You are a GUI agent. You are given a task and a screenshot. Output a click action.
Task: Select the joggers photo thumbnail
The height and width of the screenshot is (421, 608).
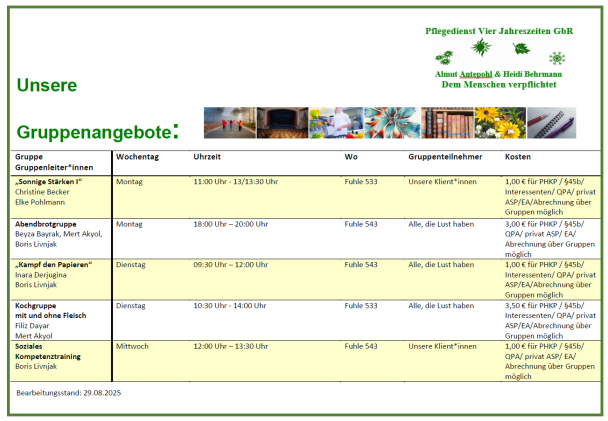[x=229, y=123]
